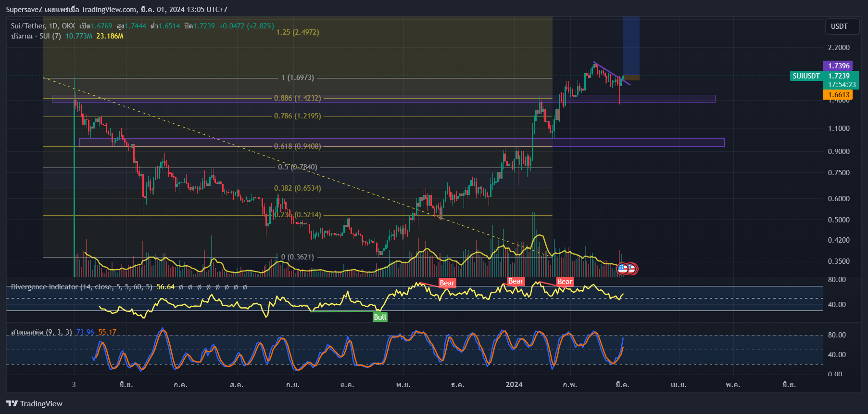Click the 0.786 (1.2195) Fibonacci label
This screenshot has height=414, width=868.
(x=297, y=116)
